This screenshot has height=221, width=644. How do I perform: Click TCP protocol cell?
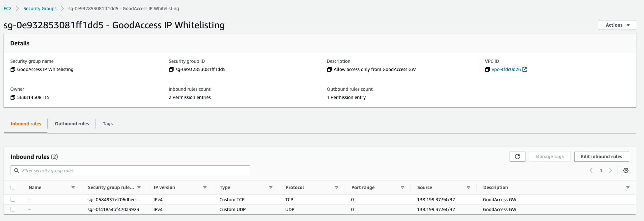click(x=289, y=200)
